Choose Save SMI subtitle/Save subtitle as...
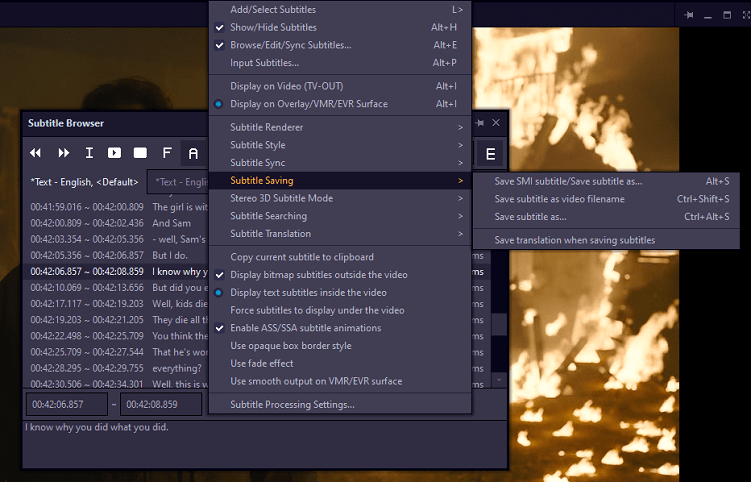This screenshot has width=751, height=482. [x=606, y=182]
